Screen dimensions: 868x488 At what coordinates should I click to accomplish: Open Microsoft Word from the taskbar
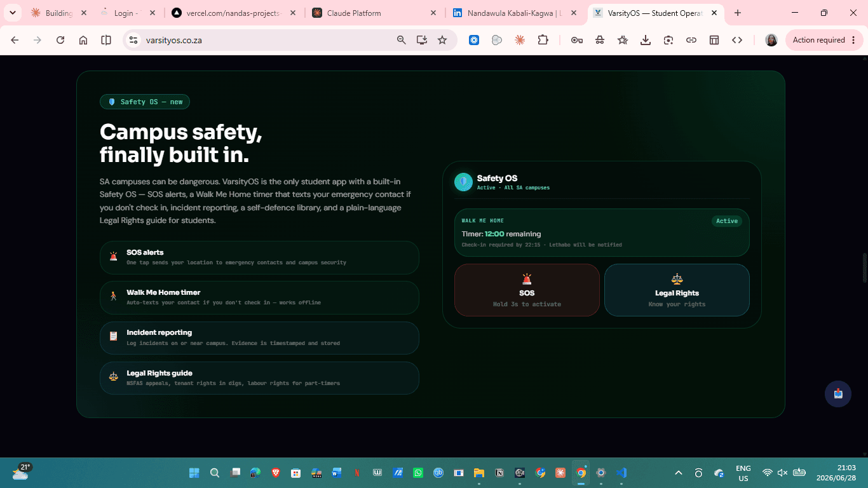[x=337, y=473]
